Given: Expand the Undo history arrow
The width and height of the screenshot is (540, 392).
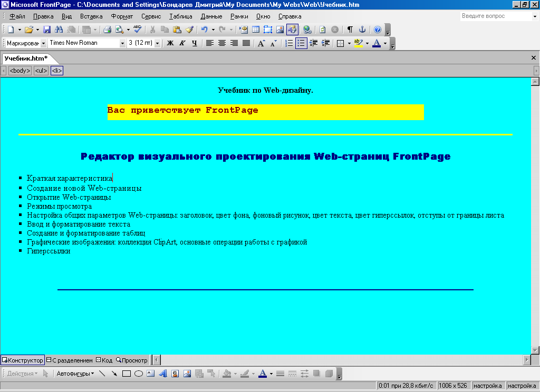Looking at the screenshot, I should (x=213, y=30).
